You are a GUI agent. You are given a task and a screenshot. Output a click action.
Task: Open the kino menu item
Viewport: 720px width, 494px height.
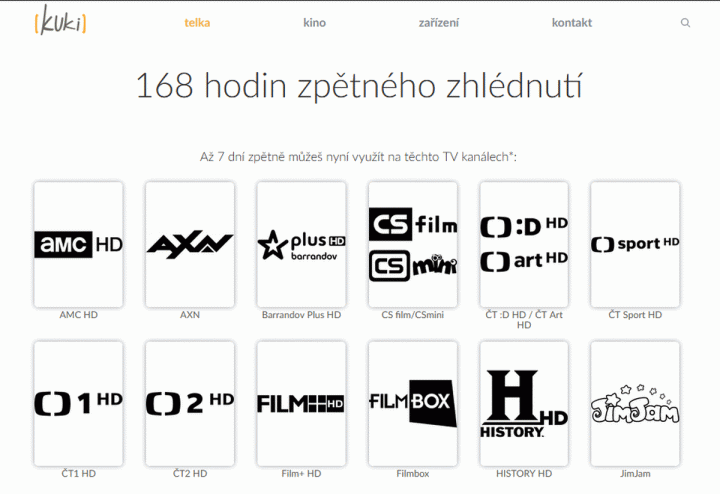pos(315,22)
